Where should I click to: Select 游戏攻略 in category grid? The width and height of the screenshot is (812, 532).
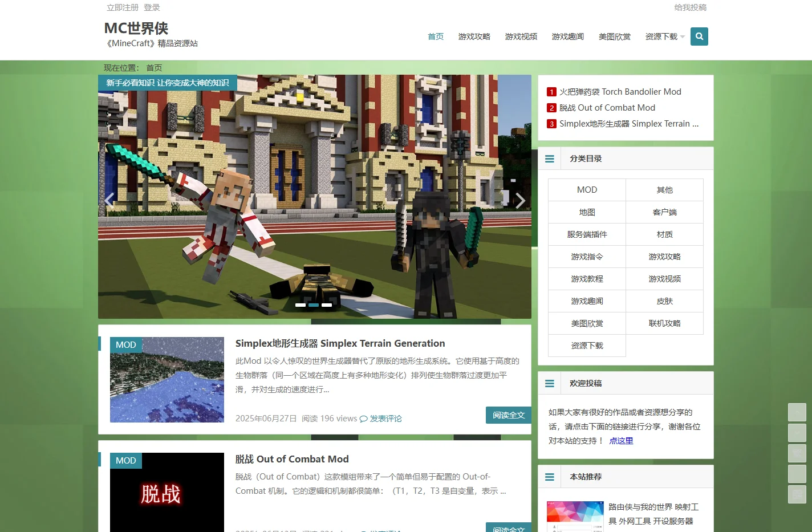click(x=664, y=257)
